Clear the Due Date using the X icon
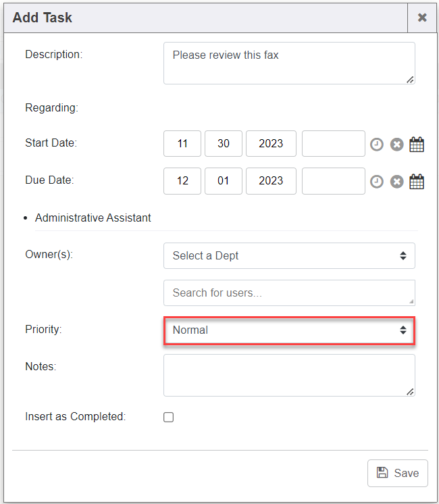The height and width of the screenshot is (504, 439). 397,181
